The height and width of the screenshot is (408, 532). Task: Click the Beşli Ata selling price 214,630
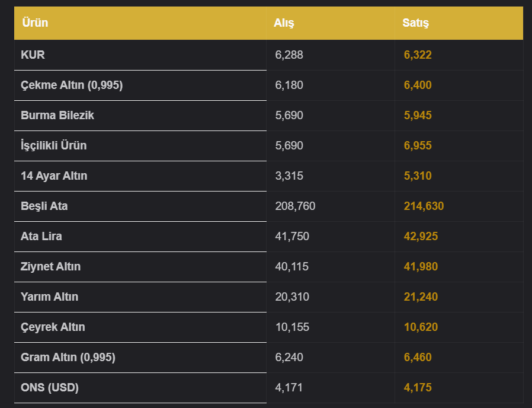point(424,206)
